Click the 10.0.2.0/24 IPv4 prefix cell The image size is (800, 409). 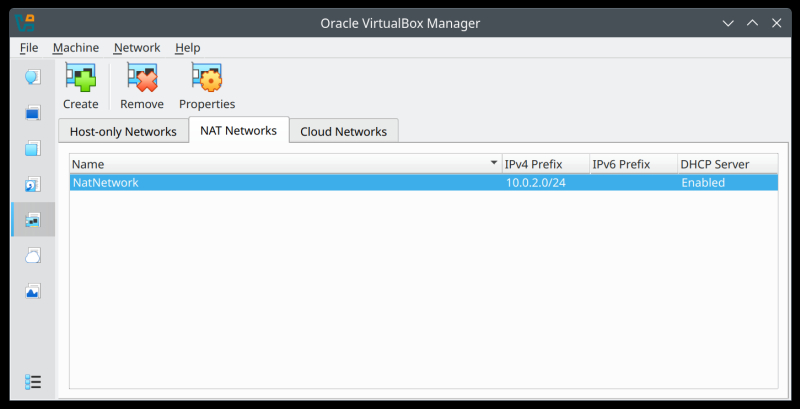pyautogui.click(x=536, y=183)
